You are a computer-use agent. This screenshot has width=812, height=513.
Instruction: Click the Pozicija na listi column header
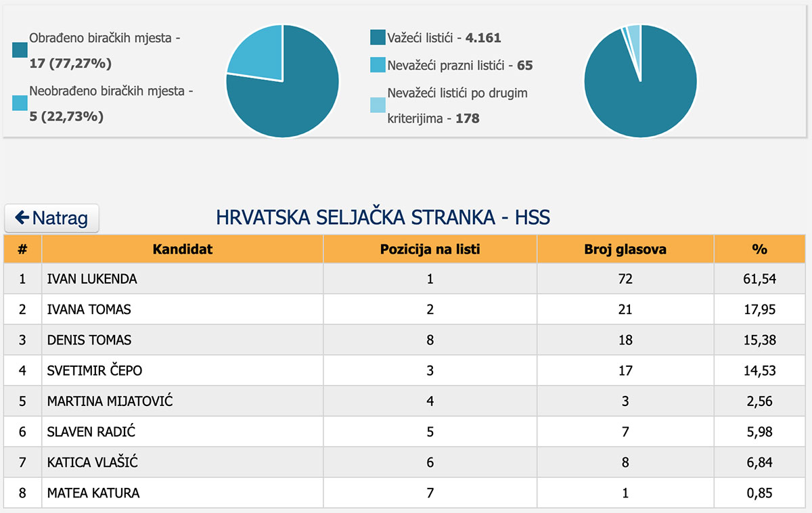pyautogui.click(x=430, y=249)
